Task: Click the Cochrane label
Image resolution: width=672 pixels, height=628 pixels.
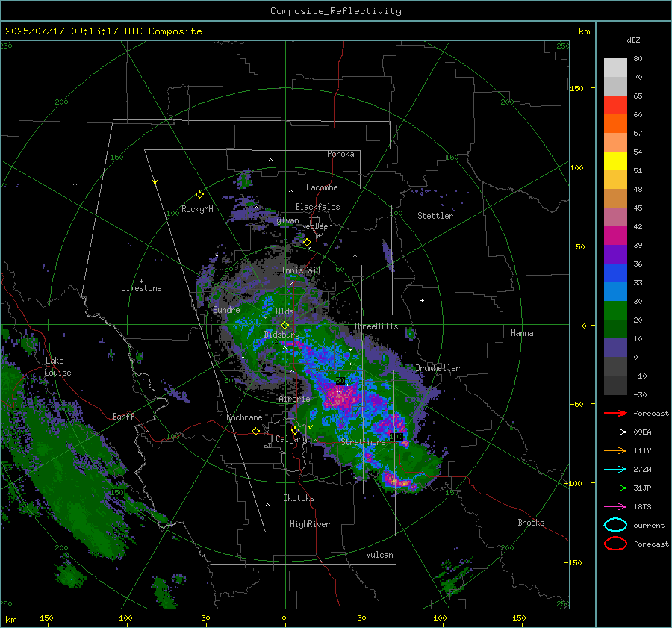Action: click(244, 417)
